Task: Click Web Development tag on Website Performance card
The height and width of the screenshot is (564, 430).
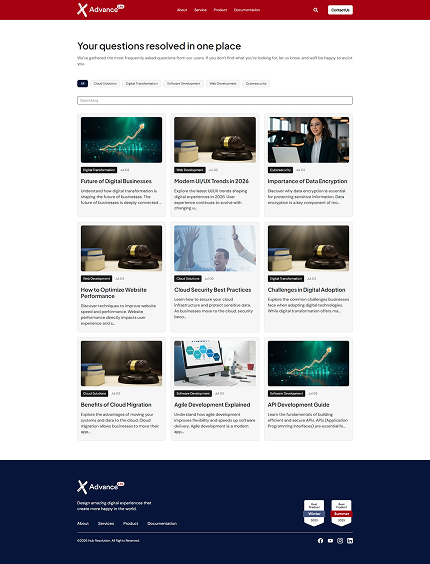Action: 96,278
